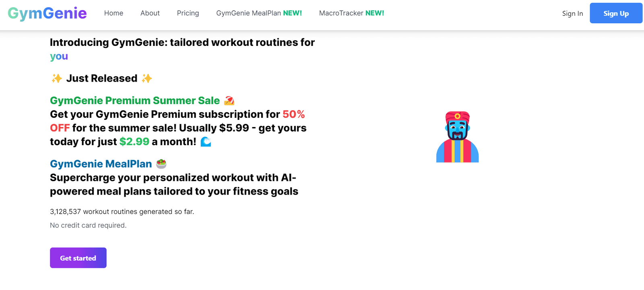This screenshot has height=290, width=644.
Task: Click the green GymGenie Premium Summer Sale heading
Action: point(134,101)
